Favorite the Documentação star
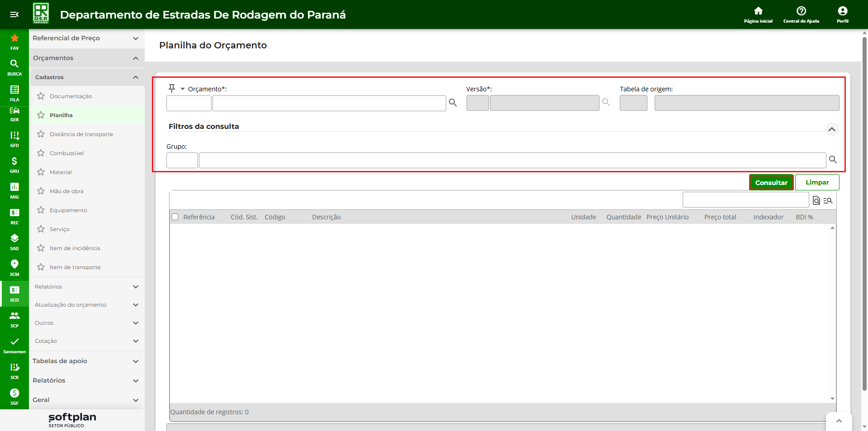Image resolution: width=868 pixels, height=431 pixels. tap(41, 96)
